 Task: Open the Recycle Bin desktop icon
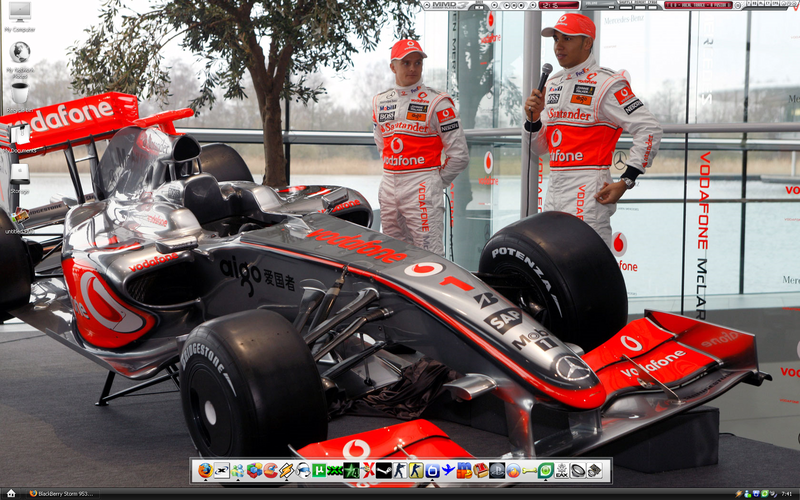20,97
